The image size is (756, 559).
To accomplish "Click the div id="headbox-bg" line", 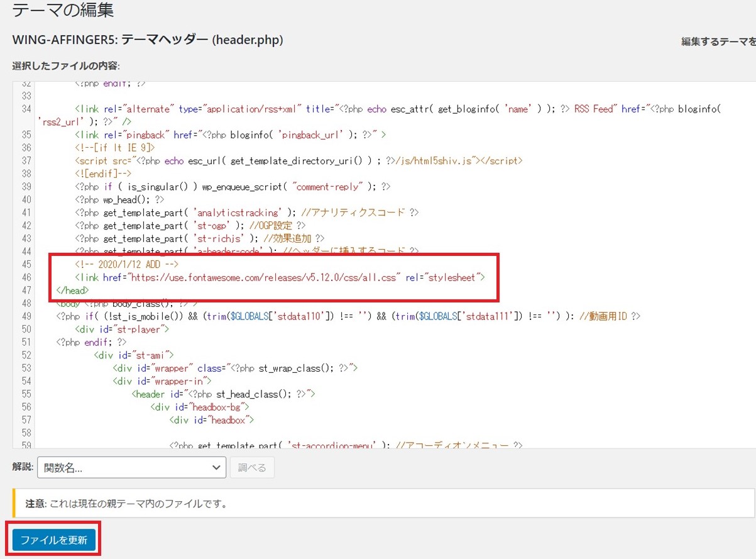I will (200, 407).
